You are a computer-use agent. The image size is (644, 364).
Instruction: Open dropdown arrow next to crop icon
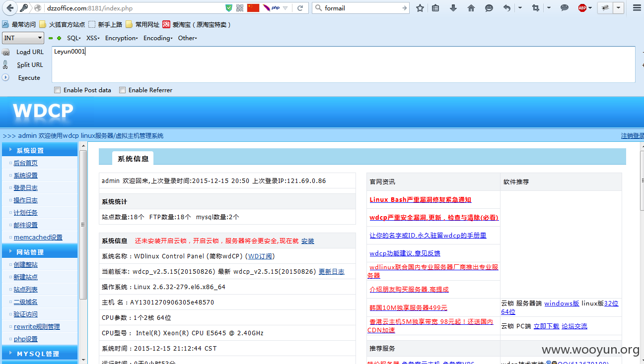pyautogui.click(x=549, y=8)
